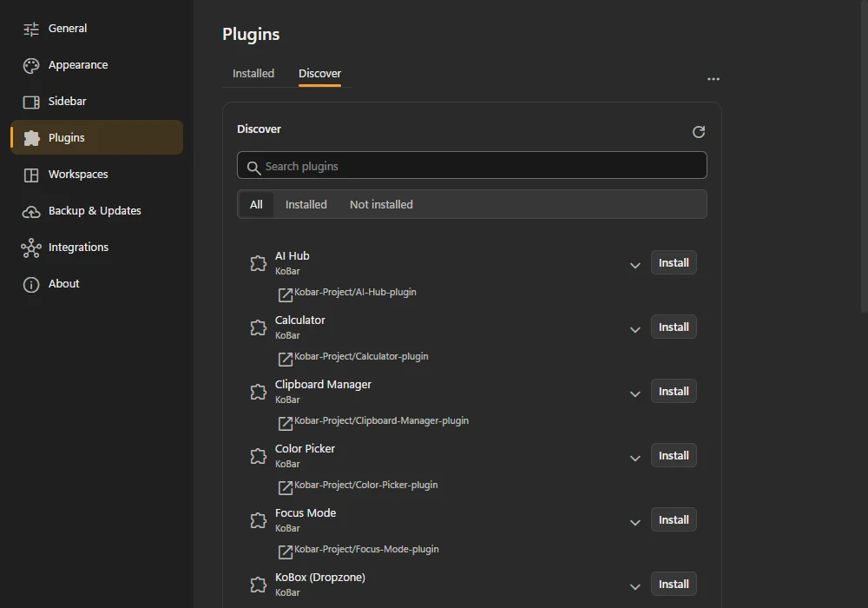Select the All filter
The width and height of the screenshot is (868, 608).
[256, 204]
